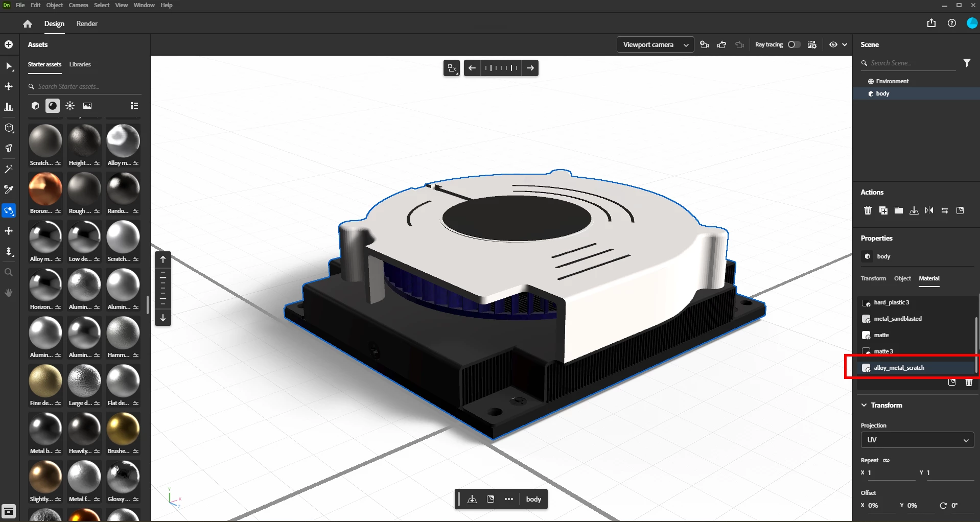Choose the Align and Distribute tool
Viewport: 980px width, 522px height.
pyautogui.click(x=9, y=107)
